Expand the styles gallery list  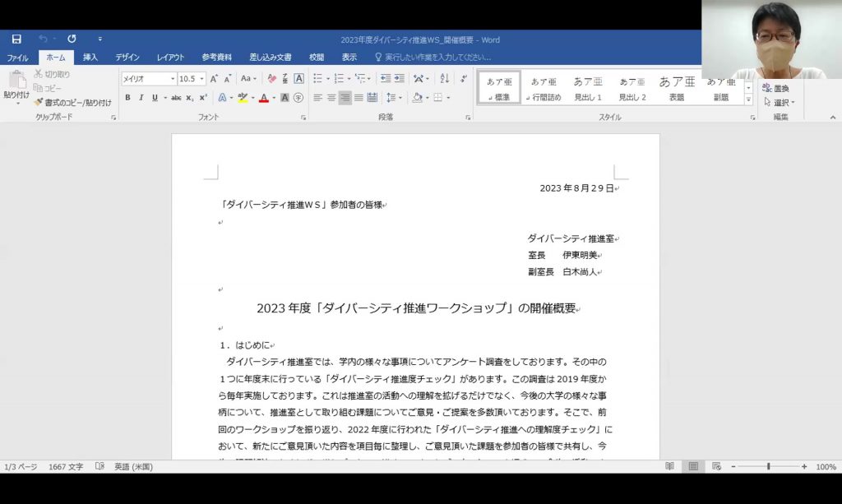(x=748, y=99)
